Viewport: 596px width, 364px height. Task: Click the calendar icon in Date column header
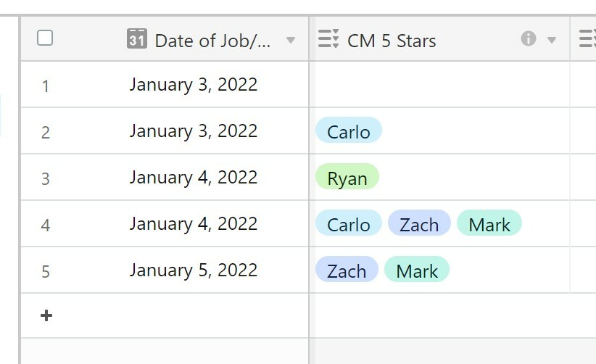click(x=137, y=38)
